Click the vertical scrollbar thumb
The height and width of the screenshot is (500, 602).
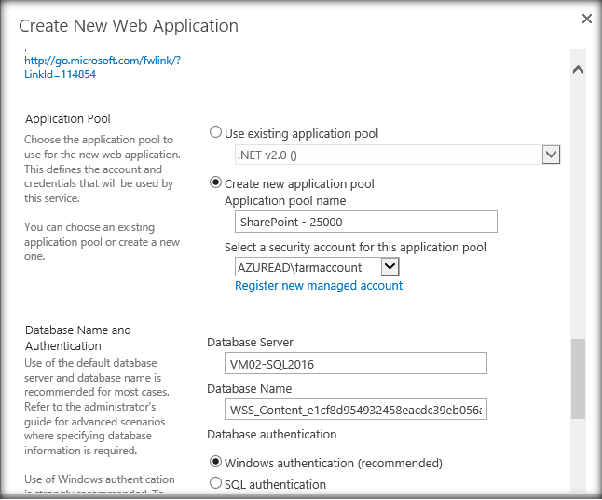(x=577, y=378)
